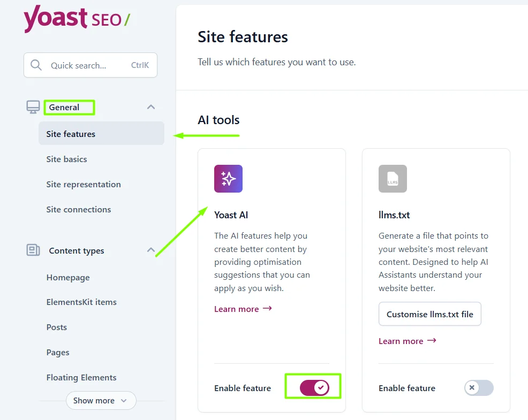The image size is (528, 420).
Task: Click the Yoast AI sparkles icon
Action: 228,178
